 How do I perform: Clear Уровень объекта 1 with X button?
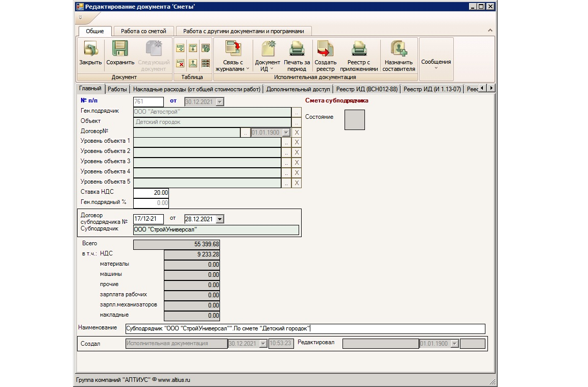297,142
